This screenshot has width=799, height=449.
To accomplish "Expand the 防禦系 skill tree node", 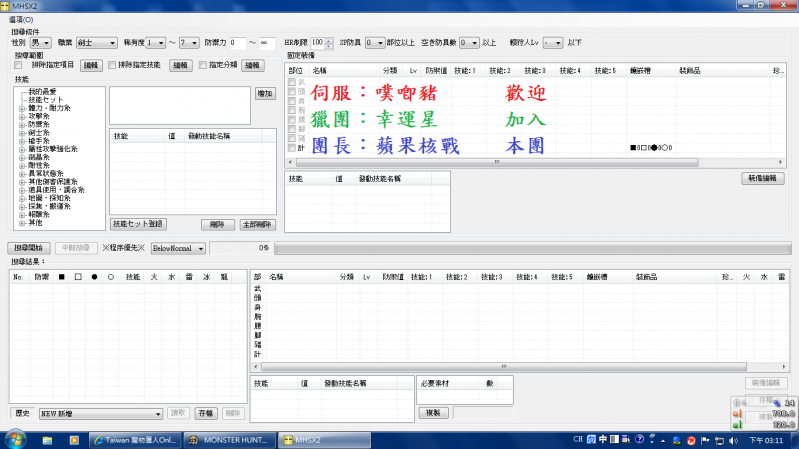I will point(22,125).
